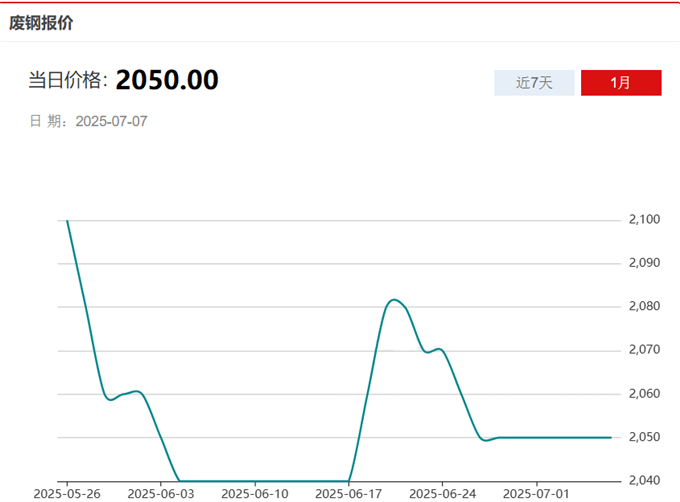This screenshot has width=680, height=502.
Task: Click the 当日价格 label text
Action: 67,82
